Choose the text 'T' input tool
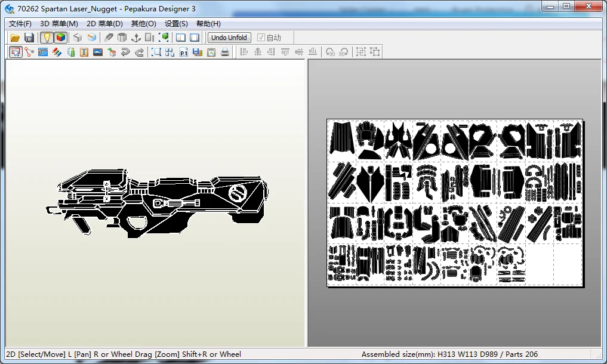Image resolution: width=607 pixels, height=364 pixels. tap(84, 52)
